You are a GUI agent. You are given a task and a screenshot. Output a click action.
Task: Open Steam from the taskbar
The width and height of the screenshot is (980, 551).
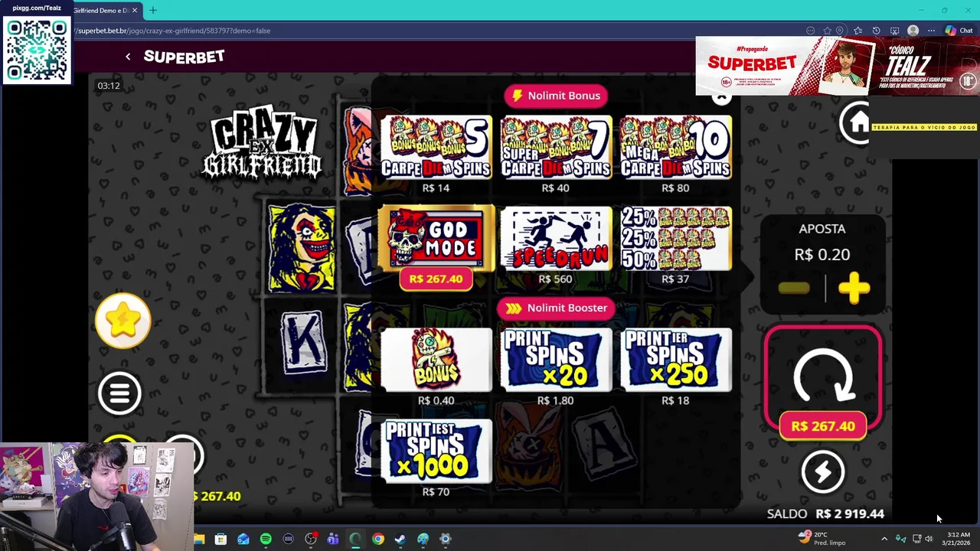coord(400,539)
